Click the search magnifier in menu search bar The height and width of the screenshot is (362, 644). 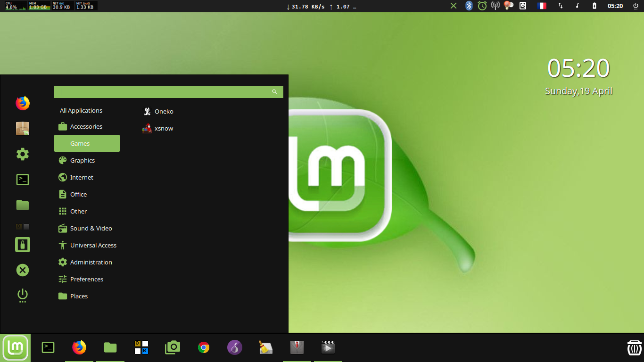coord(274,92)
